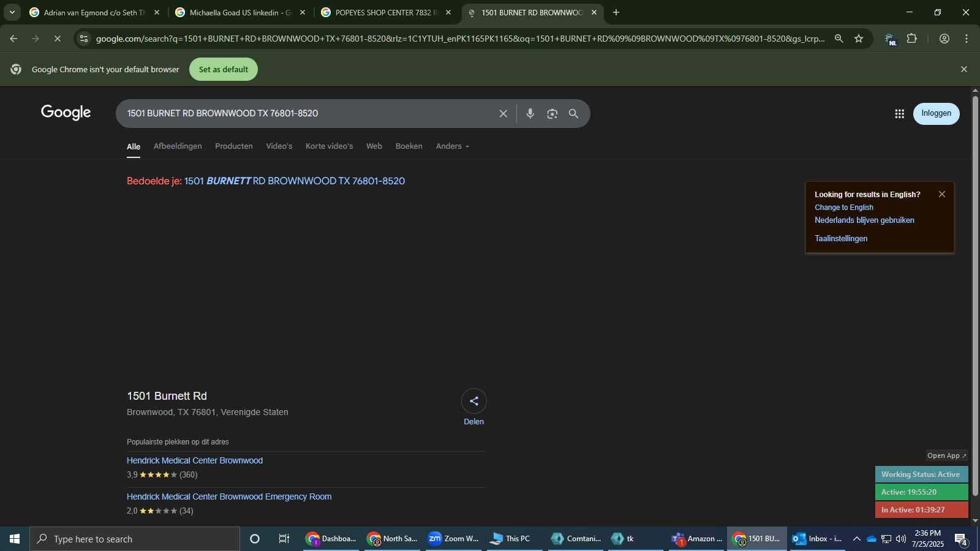
Task: Select the Web tab
Action: point(374,146)
